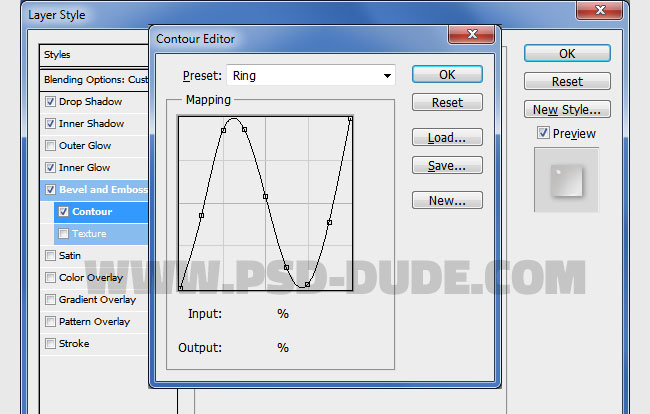This screenshot has width=650, height=414.
Task: Enable the Pattern Overlay checkbox
Action: click(50, 321)
